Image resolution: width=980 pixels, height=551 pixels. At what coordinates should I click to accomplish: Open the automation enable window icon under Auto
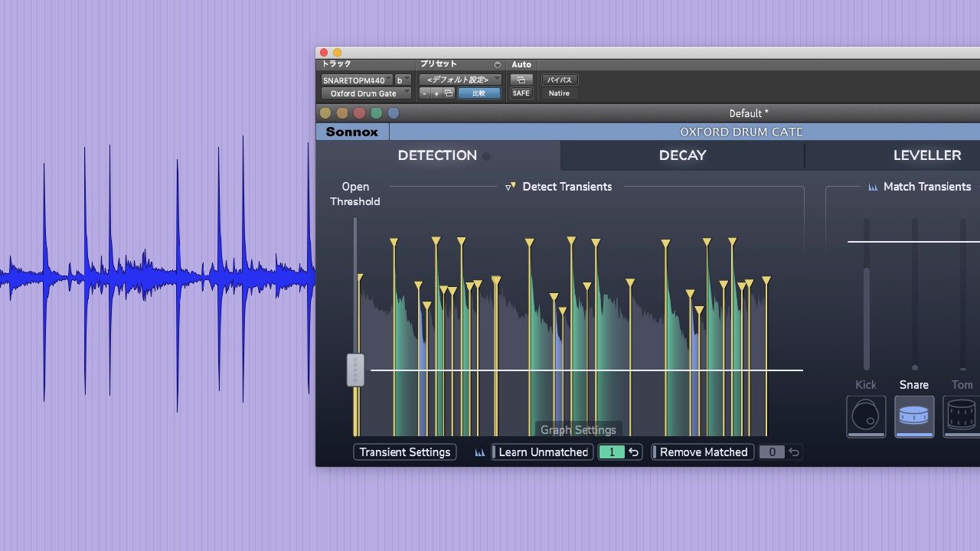pyautogui.click(x=521, y=80)
